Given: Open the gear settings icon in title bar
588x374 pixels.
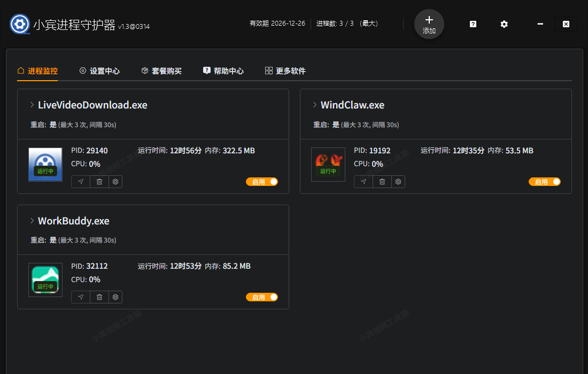Looking at the screenshot, I should (x=504, y=24).
